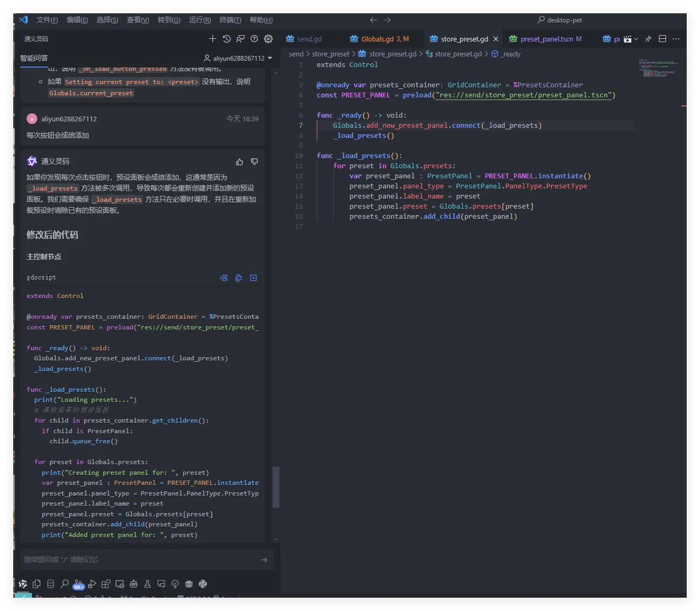Screen dimensions: 700x611
Task: Open chat bubbles icon in activity bar
Action: tap(161, 584)
